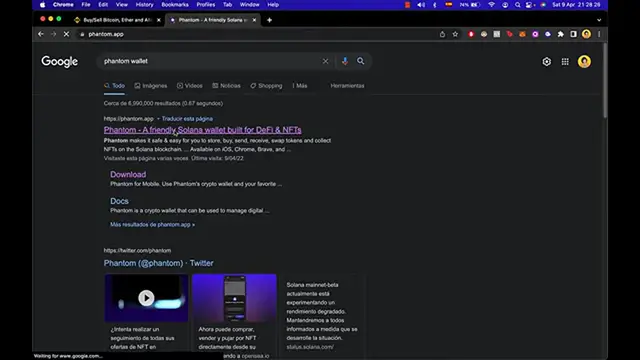This screenshot has height=360, width=640.
Task: Open the Chrome menu in menu bar
Action: (x=63, y=5)
